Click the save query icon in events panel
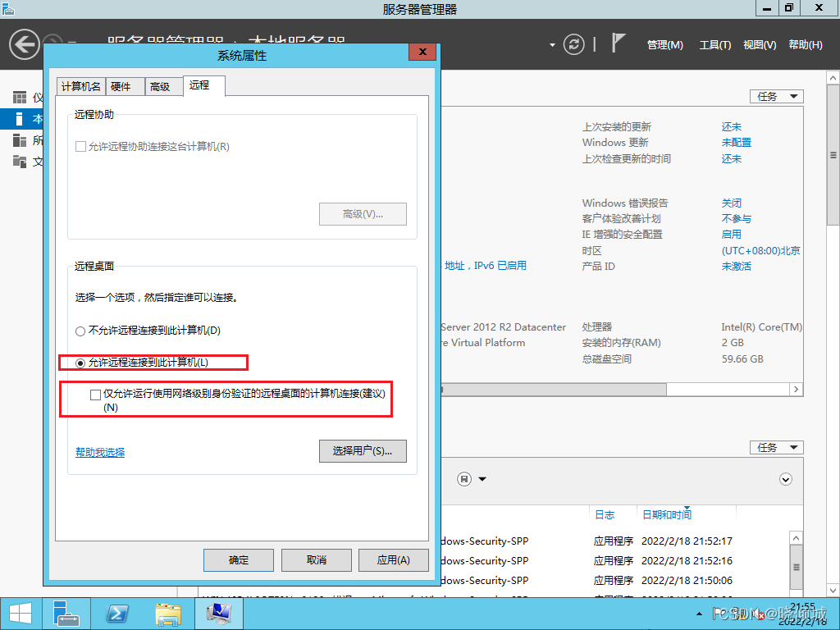 pyautogui.click(x=464, y=479)
